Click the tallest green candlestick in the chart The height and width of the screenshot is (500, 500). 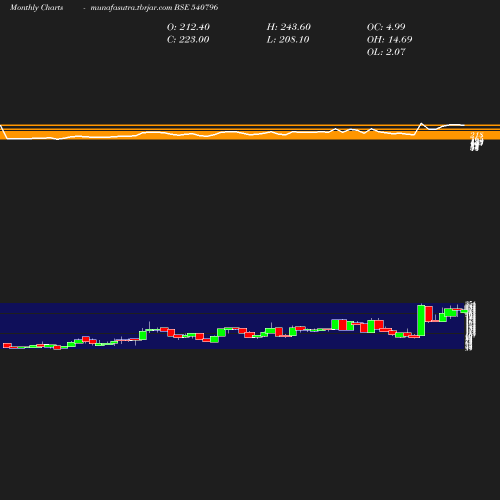[421, 320]
